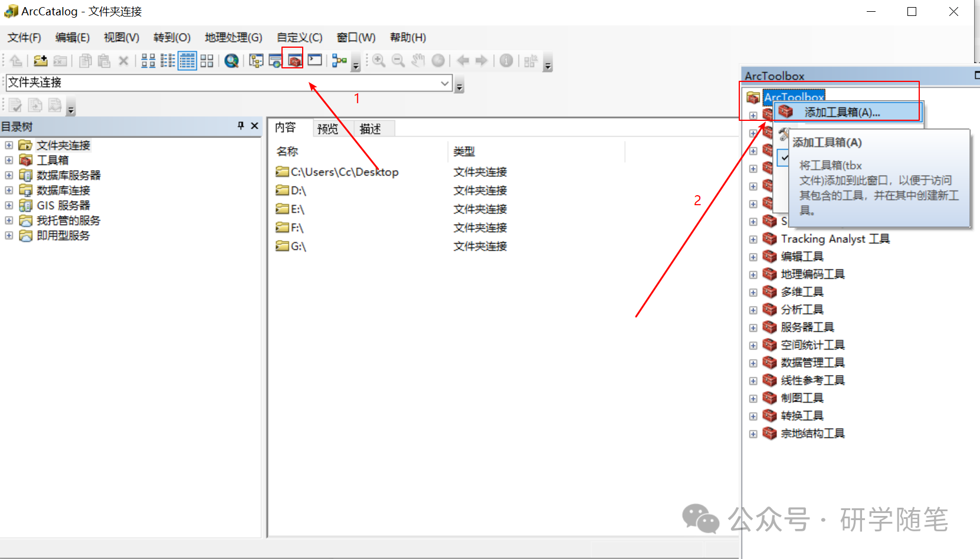Viewport: 980px width, 559px height.
Task: Select the G:\ folder connection row
Action: tap(291, 246)
